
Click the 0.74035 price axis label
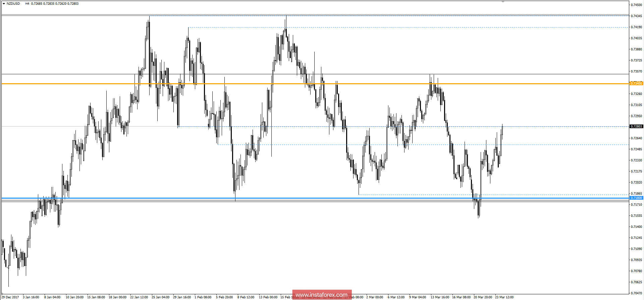point(637,38)
